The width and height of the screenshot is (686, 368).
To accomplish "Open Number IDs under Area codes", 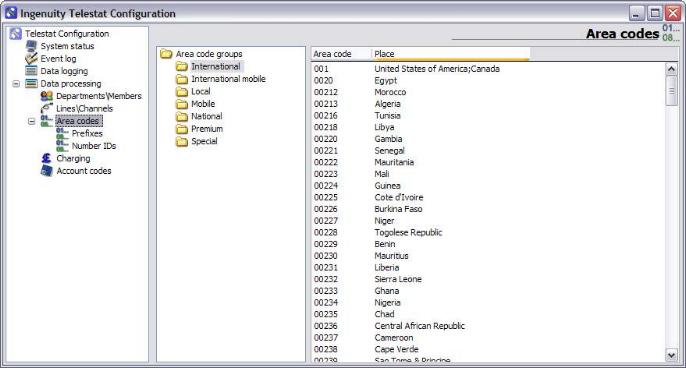I will [x=94, y=146].
